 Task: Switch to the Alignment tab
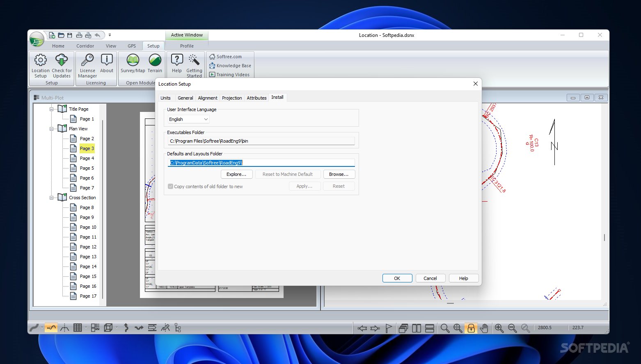pyautogui.click(x=208, y=98)
